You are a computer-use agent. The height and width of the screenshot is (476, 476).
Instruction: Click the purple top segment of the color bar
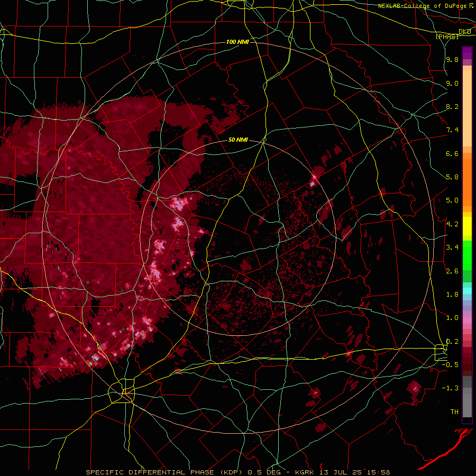point(467,53)
